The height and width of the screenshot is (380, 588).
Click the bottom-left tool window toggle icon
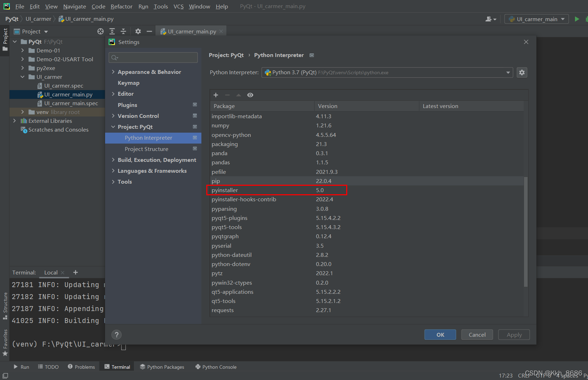[x=5, y=376]
